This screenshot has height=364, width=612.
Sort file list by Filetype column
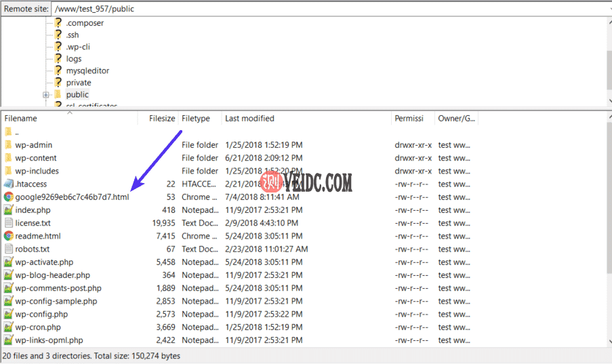coord(200,119)
